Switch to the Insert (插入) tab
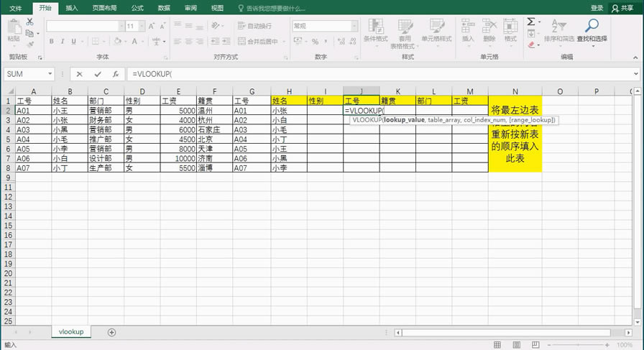 pyautogui.click(x=71, y=8)
